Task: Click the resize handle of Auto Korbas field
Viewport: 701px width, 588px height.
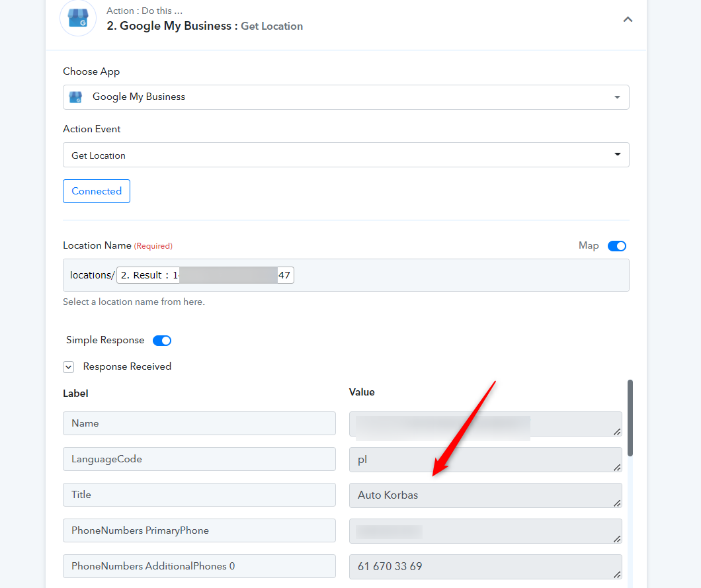Action: (x=617, y=503)
